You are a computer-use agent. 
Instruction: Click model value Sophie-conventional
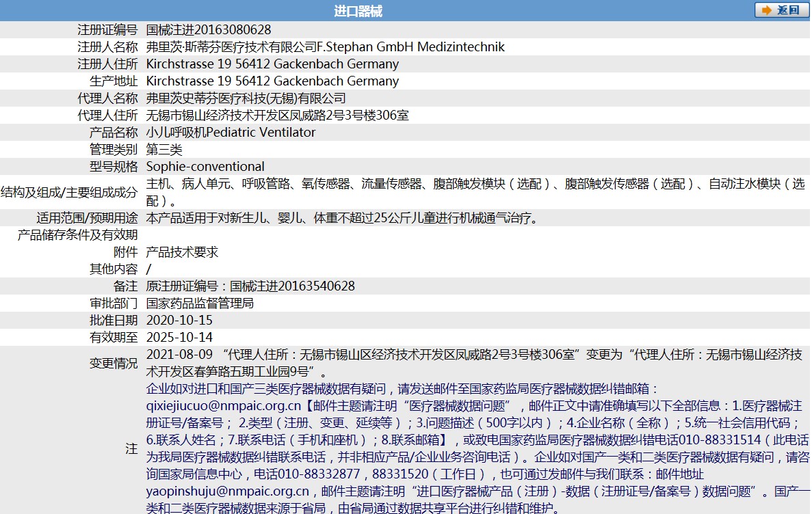[x=205, y=167]
